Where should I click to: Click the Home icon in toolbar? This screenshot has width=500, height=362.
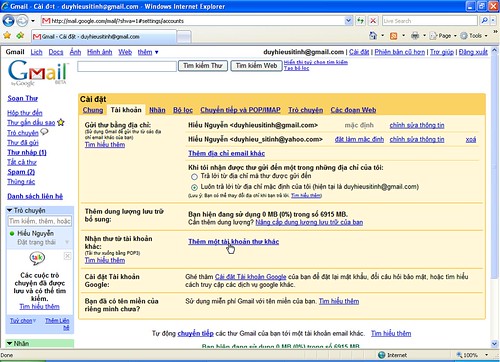tap(373, 35)
